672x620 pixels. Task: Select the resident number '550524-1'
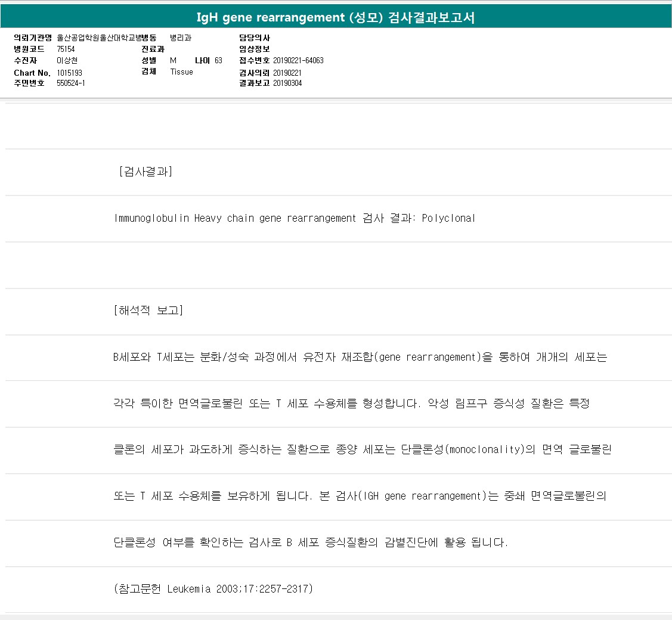point(71,83)
